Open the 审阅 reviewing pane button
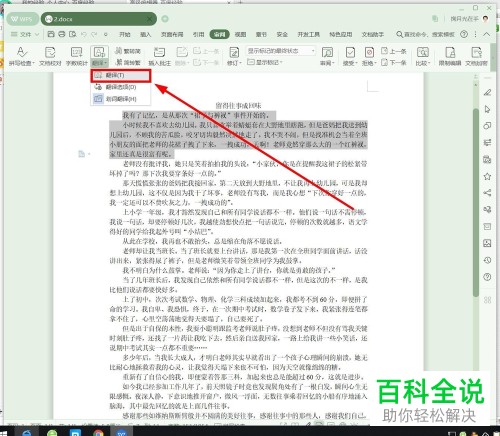 coord(327,56)
